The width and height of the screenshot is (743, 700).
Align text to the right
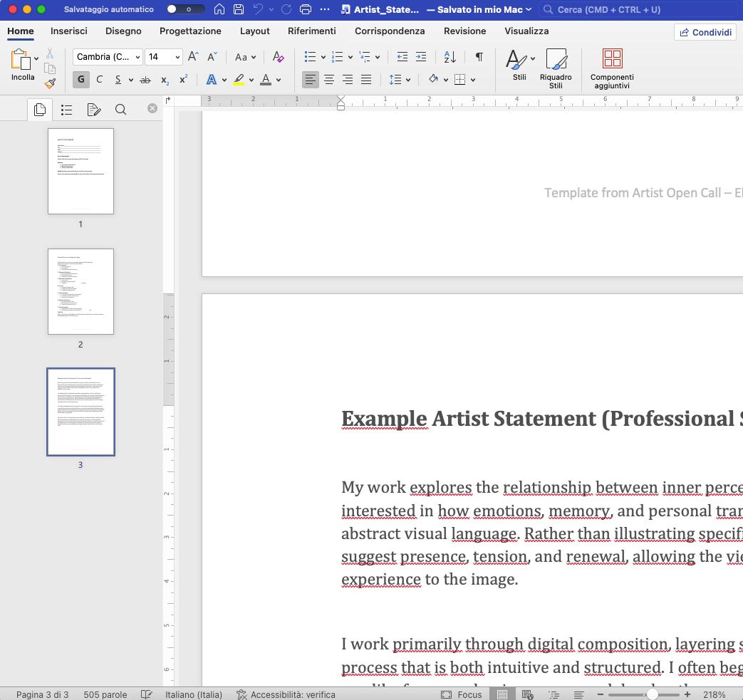(x=348, y=80)
